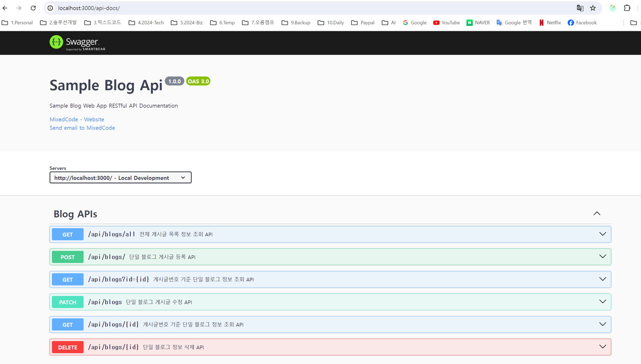
Task: Click Send email to MixedCode link
Action: tap(82, 128)
